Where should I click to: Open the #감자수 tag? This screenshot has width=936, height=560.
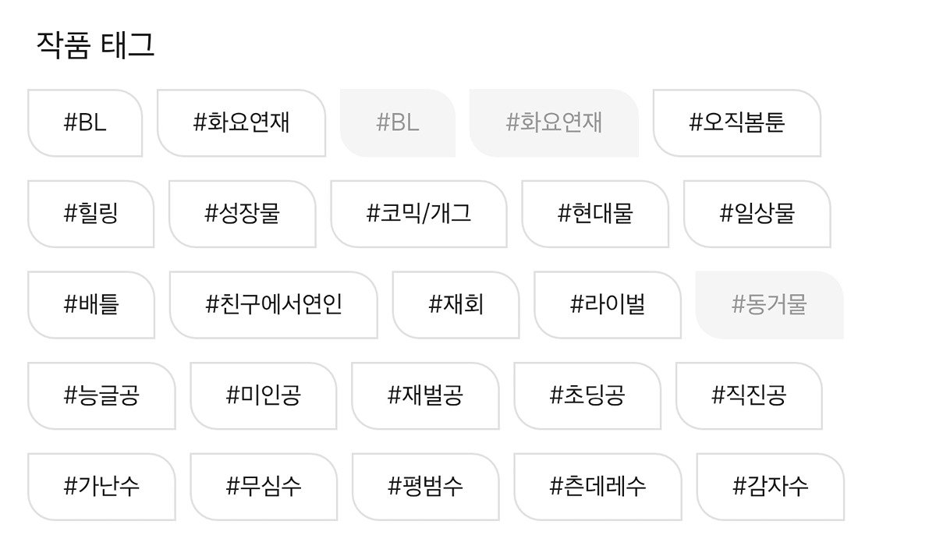point(771,487)
